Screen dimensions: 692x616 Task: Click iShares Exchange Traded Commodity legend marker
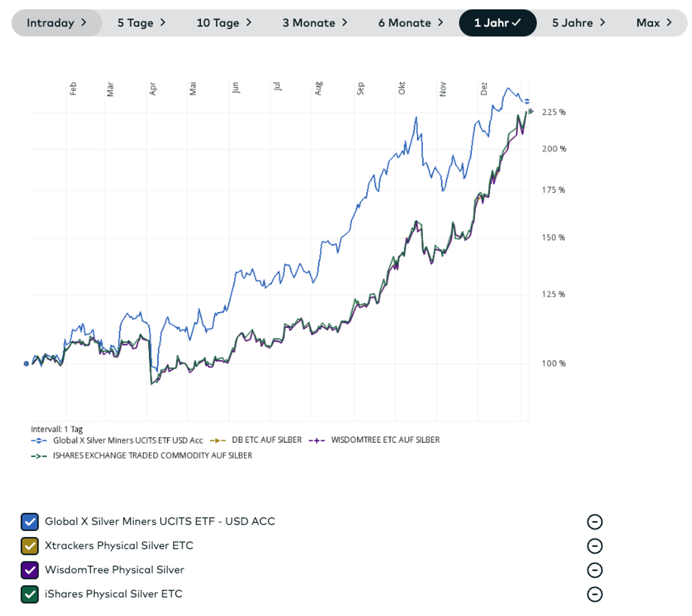[38, 456]
